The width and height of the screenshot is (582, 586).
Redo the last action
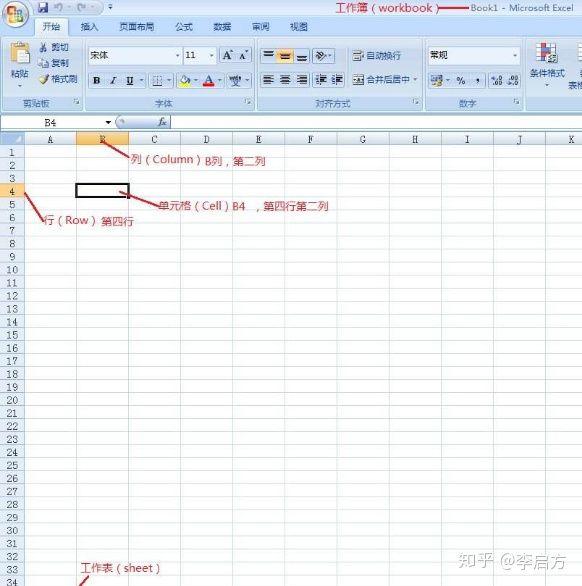click(81, 7)
